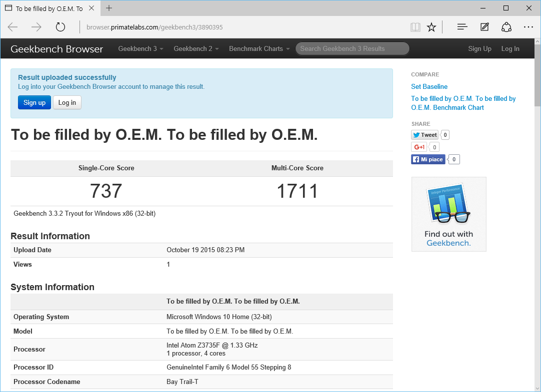Click the Set Baseline link
541x392 pixels.
pos(429,86)
